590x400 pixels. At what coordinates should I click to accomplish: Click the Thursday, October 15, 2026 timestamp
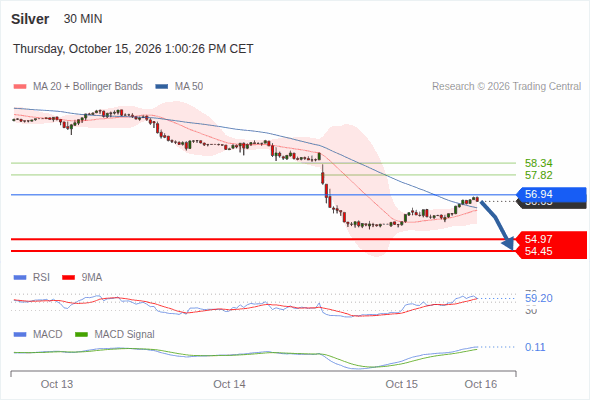coord(133,49)
